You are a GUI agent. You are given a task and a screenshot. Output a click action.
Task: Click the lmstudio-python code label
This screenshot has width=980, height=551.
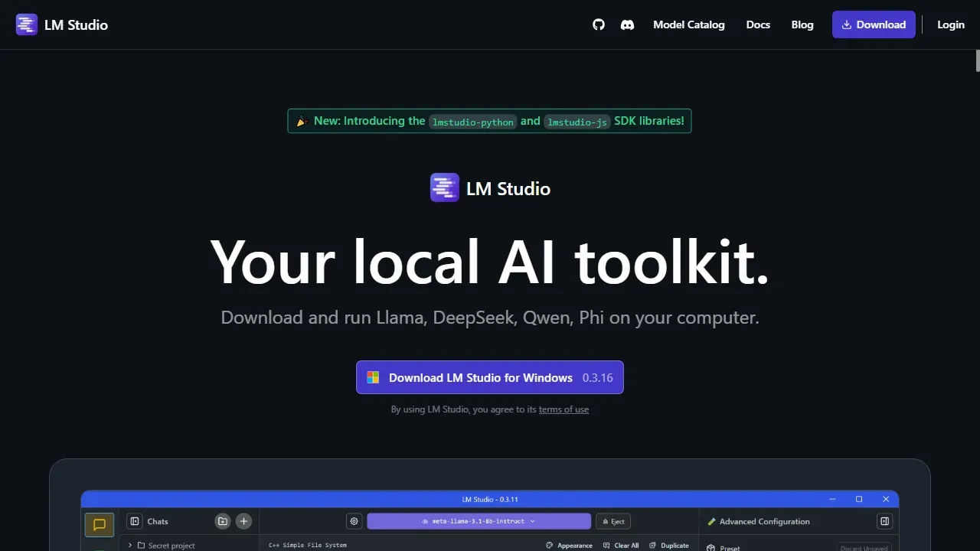[x=472, y=122]
